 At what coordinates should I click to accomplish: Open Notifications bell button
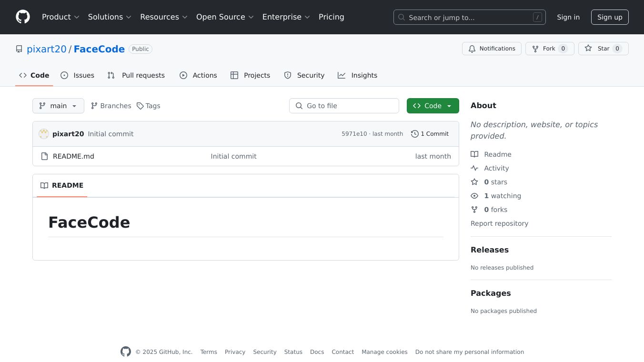pyautogui.click(x=492, y=49)
